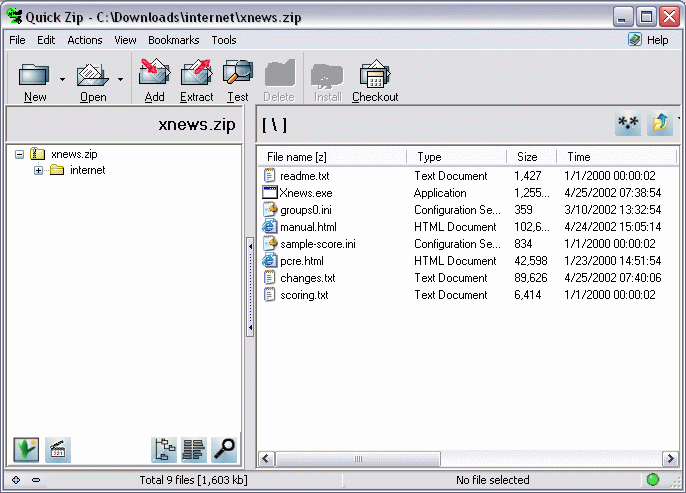Viewport: 686px width, 493px height.
Task: Click the horizontal scrollbar thumb in file list
Action: [359, 459]
